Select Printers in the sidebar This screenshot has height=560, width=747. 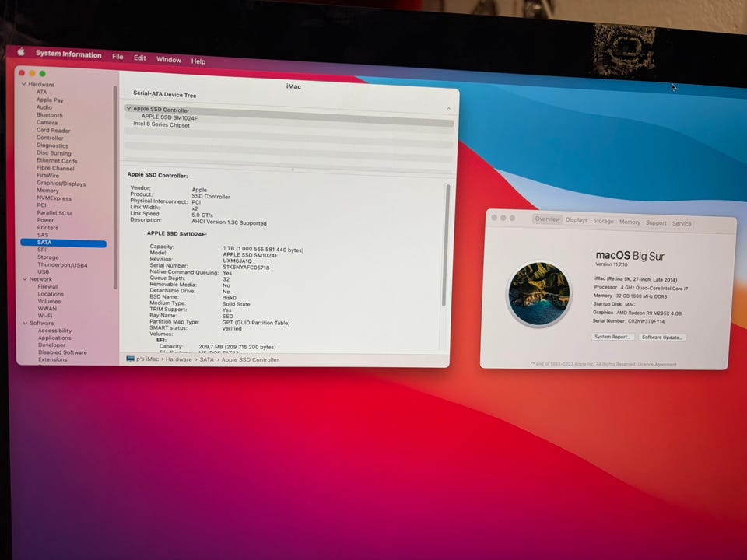coord(47,228)
